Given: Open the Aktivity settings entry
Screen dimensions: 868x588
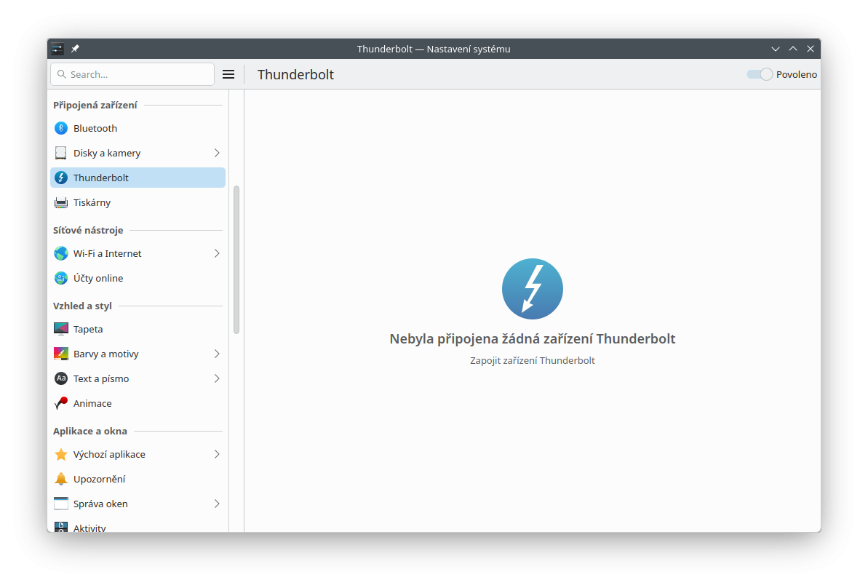Looking at the screenshot, I should pyautogui.click(x=89, y=528).
